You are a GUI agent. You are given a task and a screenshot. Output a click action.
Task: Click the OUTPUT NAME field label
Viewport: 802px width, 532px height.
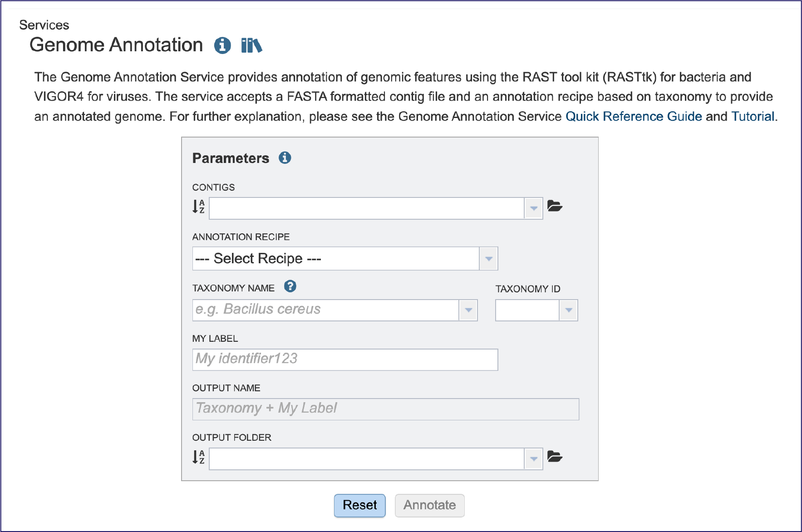(x=226, y=388)
